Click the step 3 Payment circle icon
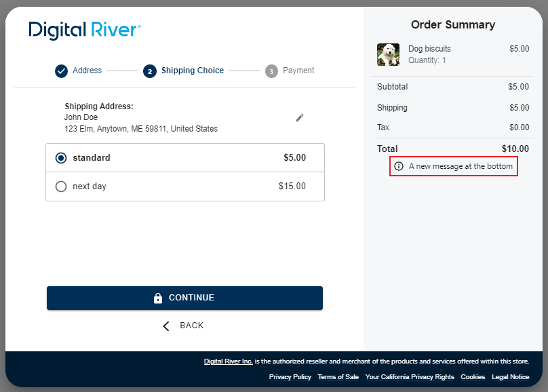Image resolution: width=548 pixels, height=392 pixels. [x=271, y=71]
